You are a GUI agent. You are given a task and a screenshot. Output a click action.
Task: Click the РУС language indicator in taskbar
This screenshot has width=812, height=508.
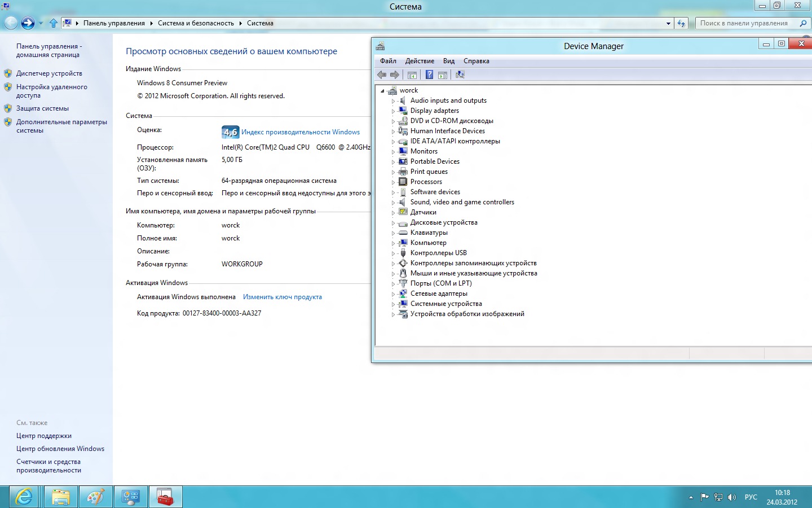(751, 497)
